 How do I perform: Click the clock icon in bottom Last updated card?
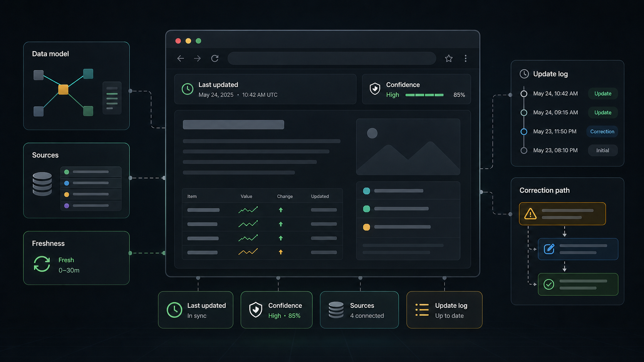174,310
